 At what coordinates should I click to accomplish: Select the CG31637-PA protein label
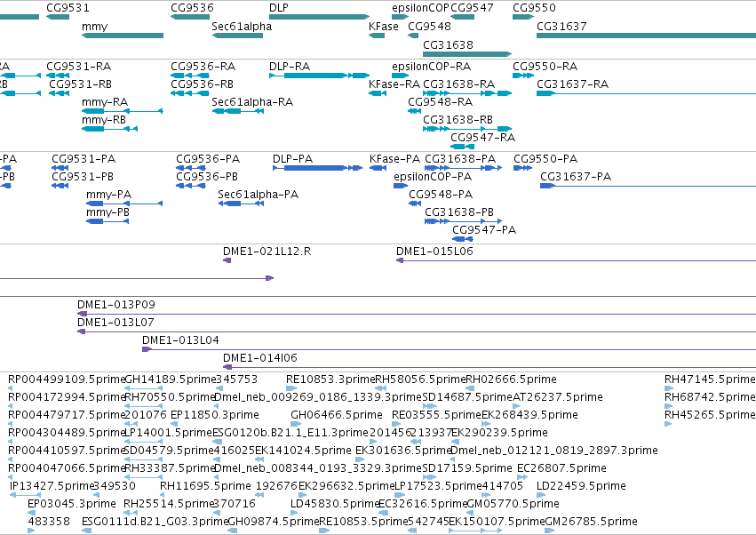pyautogui.click(x=576, y=177)
